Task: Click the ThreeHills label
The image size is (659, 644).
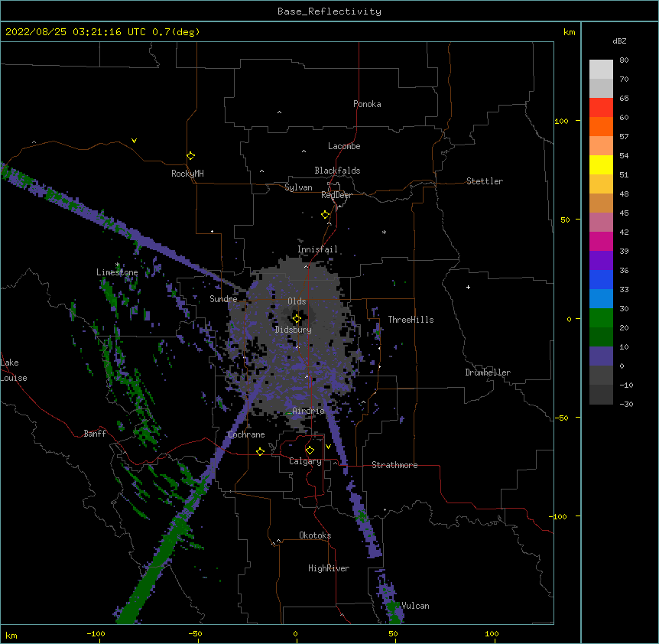Action: [x=411, y=320]
